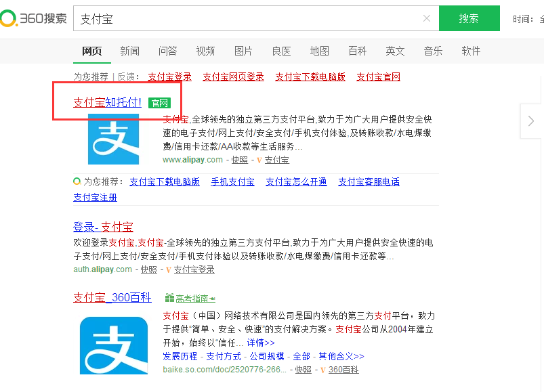Open the 支付宝知托付! result title

pyautogui.click(x=107, y=102)
